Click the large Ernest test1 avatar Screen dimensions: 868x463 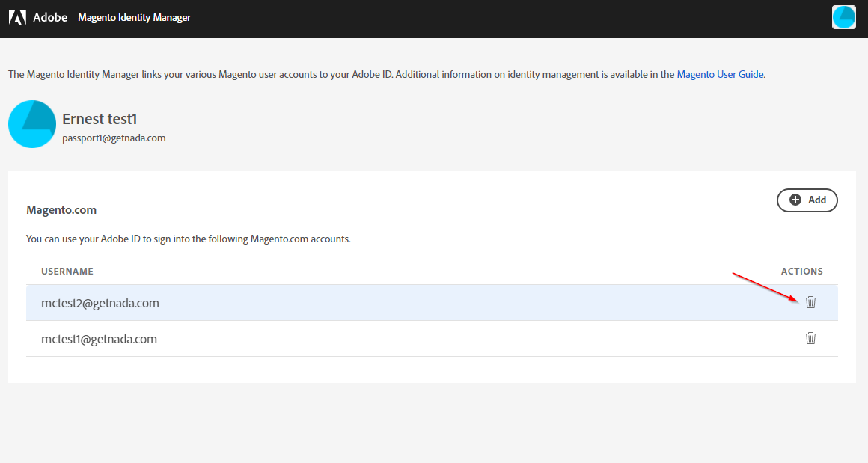tap(32, 124)
